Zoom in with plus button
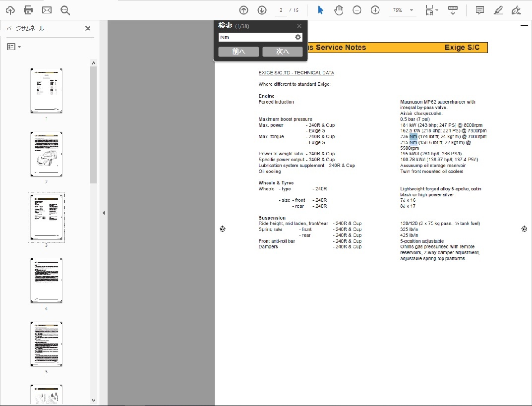The height and width of the screenshot is (406, 532). click(375, 10)
